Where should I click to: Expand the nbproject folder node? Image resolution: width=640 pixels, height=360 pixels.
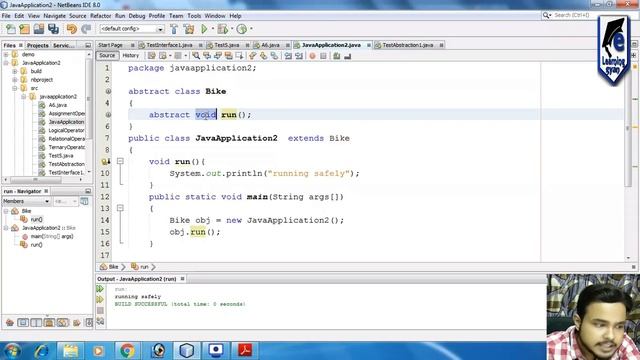15,80
